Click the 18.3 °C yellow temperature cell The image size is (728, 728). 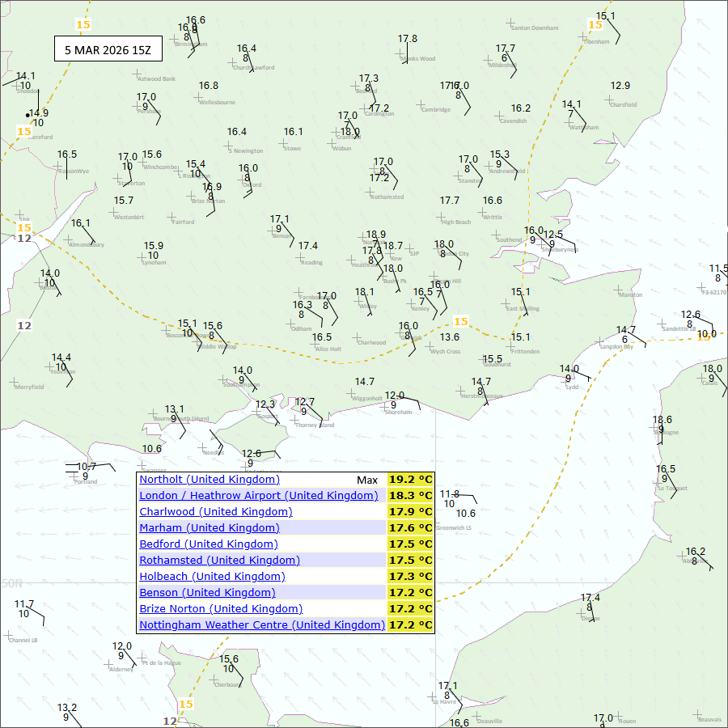[411, 496]
